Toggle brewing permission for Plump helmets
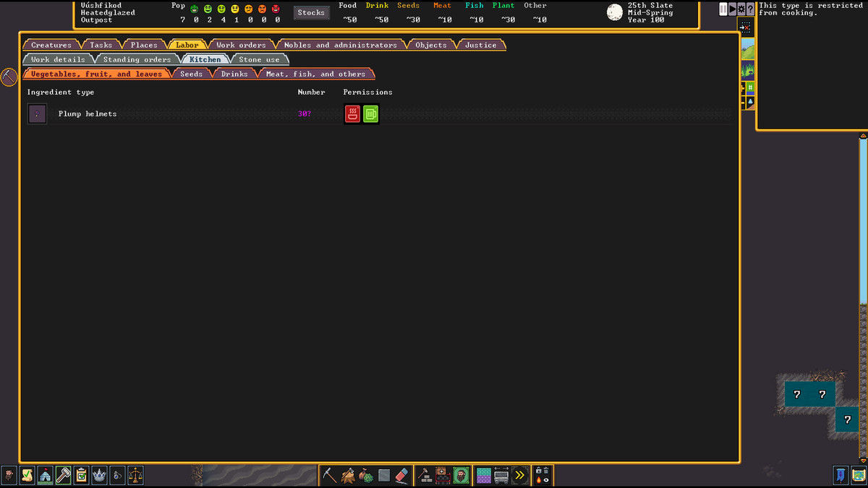This screenshot has width=868, height=488. (x=370, y=114)
